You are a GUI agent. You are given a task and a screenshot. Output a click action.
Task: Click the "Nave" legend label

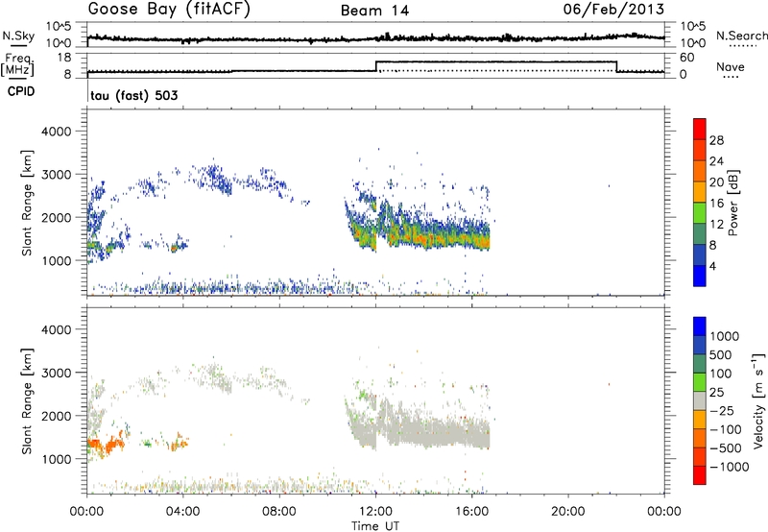point(731,66)
